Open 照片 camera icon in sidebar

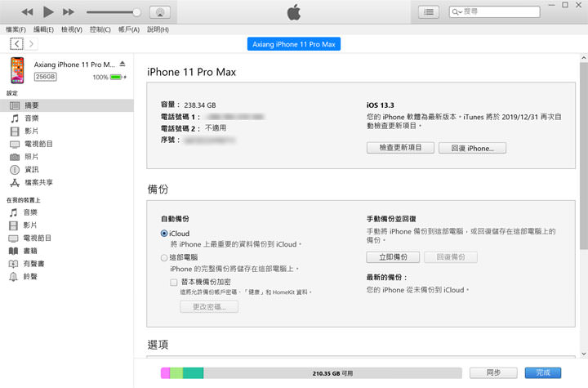click(x=15, y=157)
